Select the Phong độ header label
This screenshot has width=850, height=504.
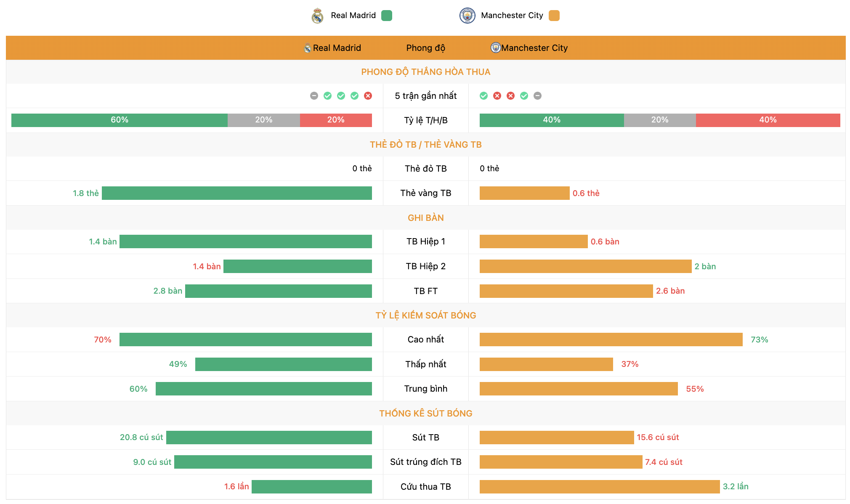[425, 48]
